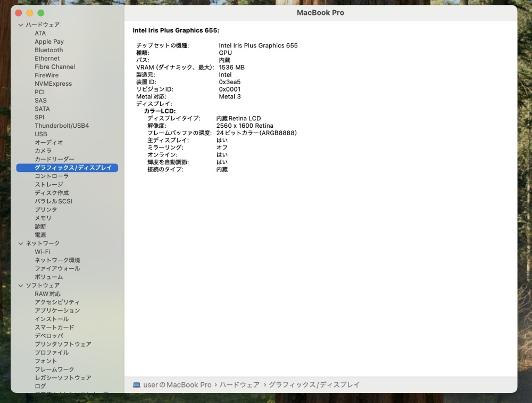Screen dimensions: 532x403
Task: Show the フォント list
Action: (x=46, y=361)
